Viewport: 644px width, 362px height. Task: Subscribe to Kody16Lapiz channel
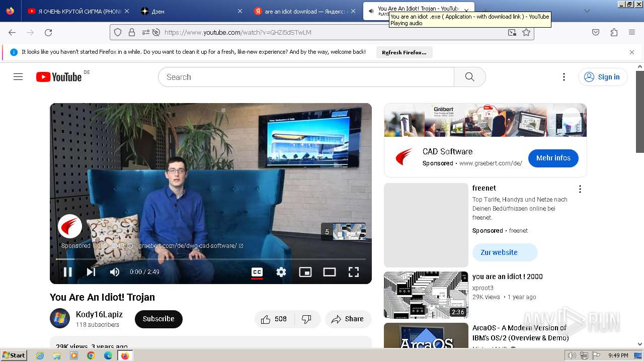[158, 319]
